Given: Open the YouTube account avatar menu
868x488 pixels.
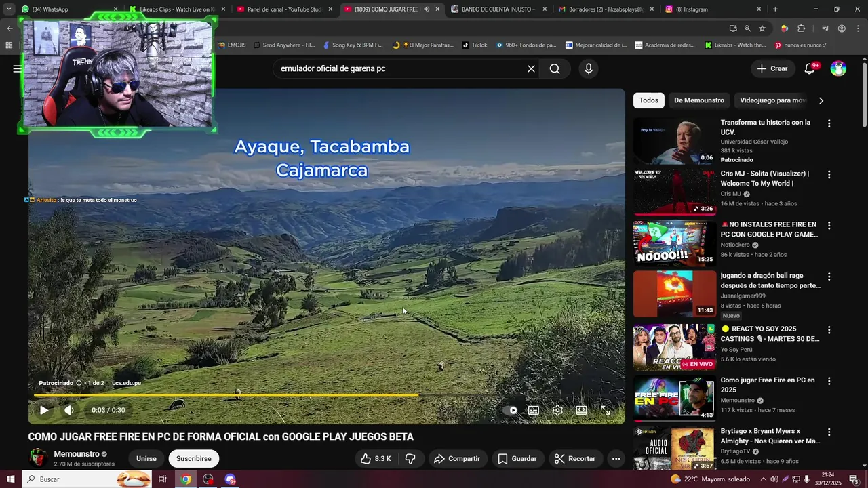Looking at the screenshot, I should point(838,68).
